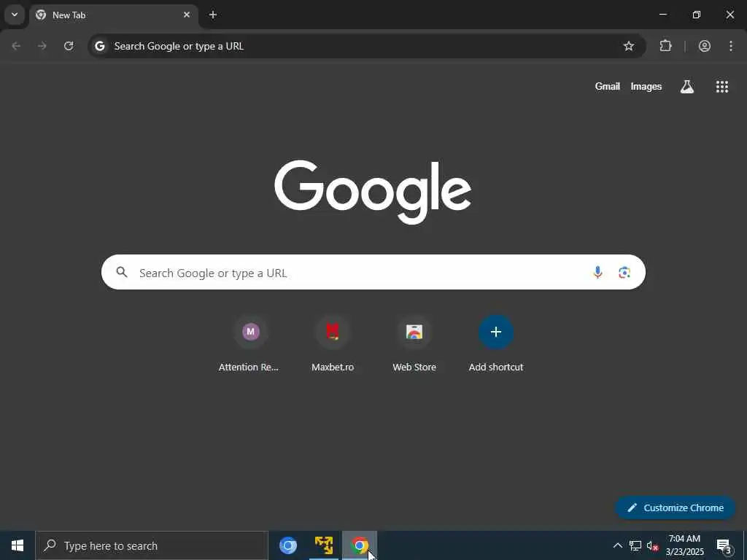Close the New Tab tab
747x560 pixels.
pyautogui.click(x=187, y=15)
